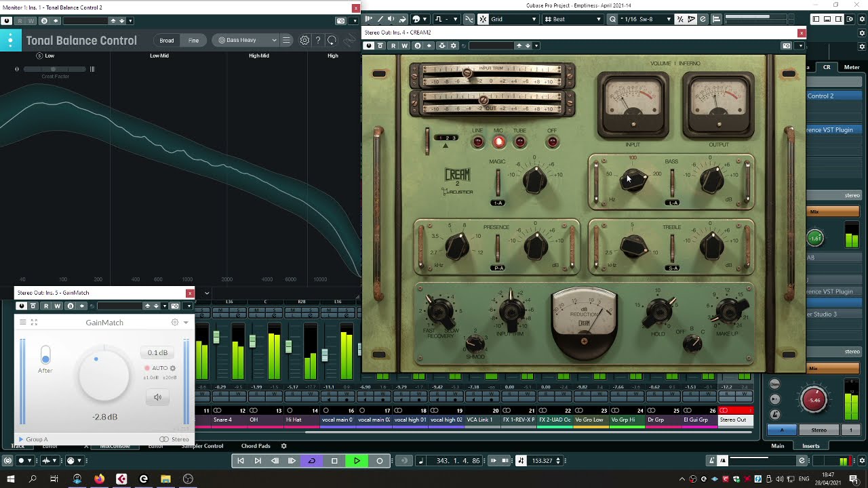Open Tonal Balance Control settings gear
This screenshot has width=868, height=488.
(x=304, y=41)
